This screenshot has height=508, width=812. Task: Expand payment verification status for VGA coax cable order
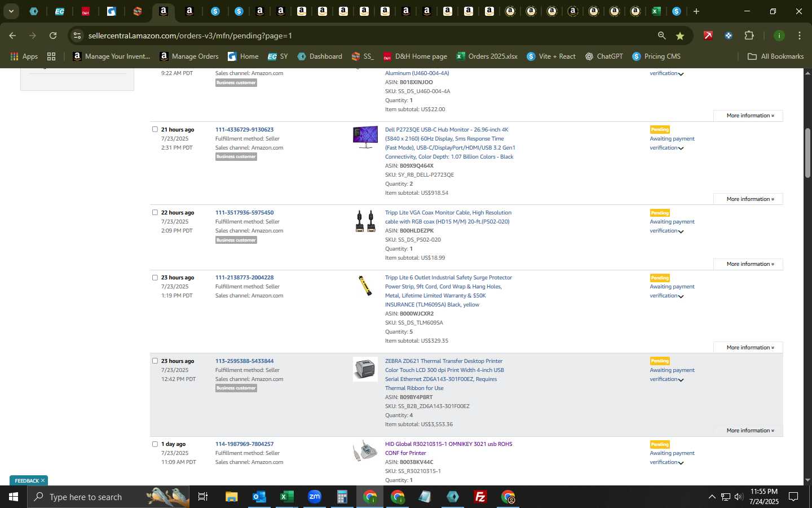tap(681, 231)
